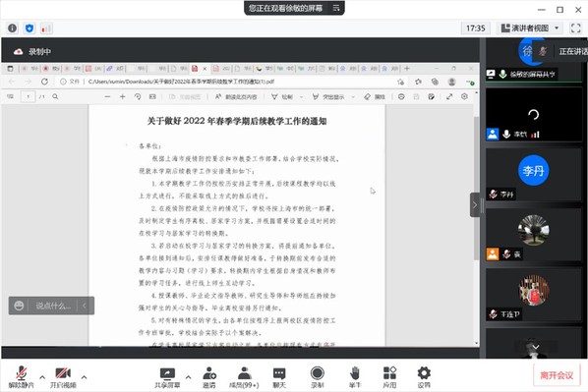Expand the video options arrow beside camera

[x=84, y=377]
